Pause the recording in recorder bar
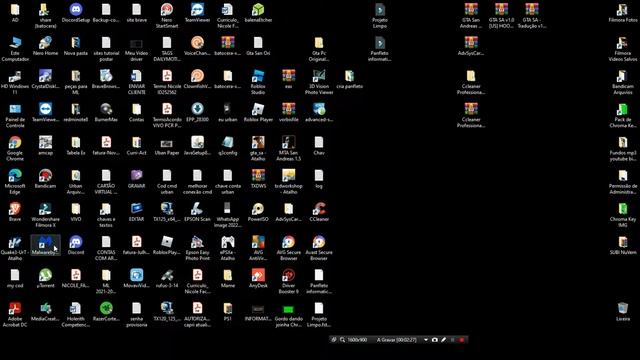This screenshot has width=640, height=360. [x=453, y=340]
